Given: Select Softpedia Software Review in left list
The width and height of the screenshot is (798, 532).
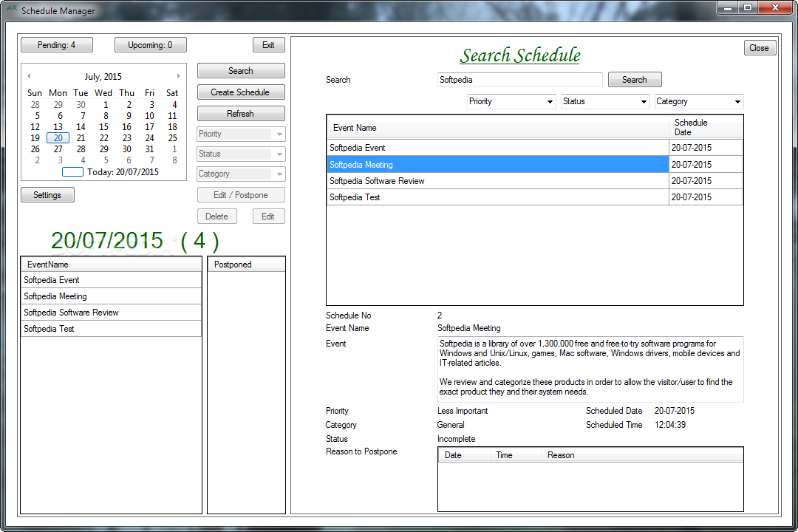Looking at the screenshot, I should pos(111,313).
